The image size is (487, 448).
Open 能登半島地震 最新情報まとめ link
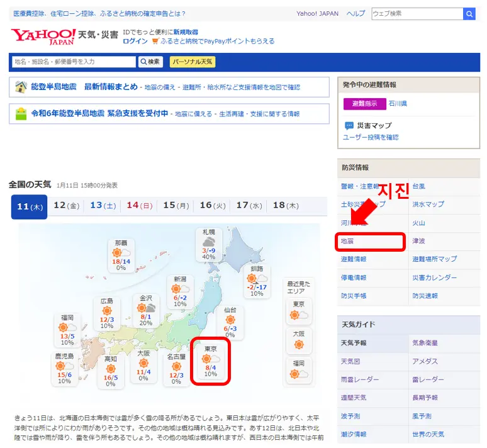(x=84, y=87)
